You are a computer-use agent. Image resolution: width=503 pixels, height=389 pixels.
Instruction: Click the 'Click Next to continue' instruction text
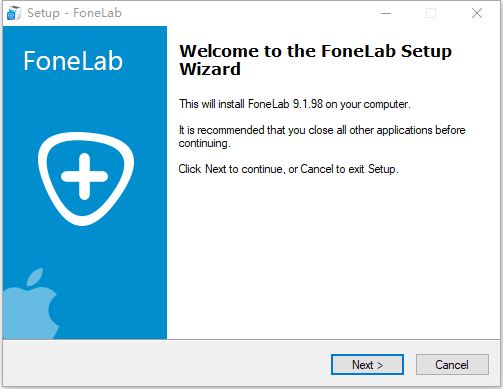pyautogui.click(x=288, y=169)
